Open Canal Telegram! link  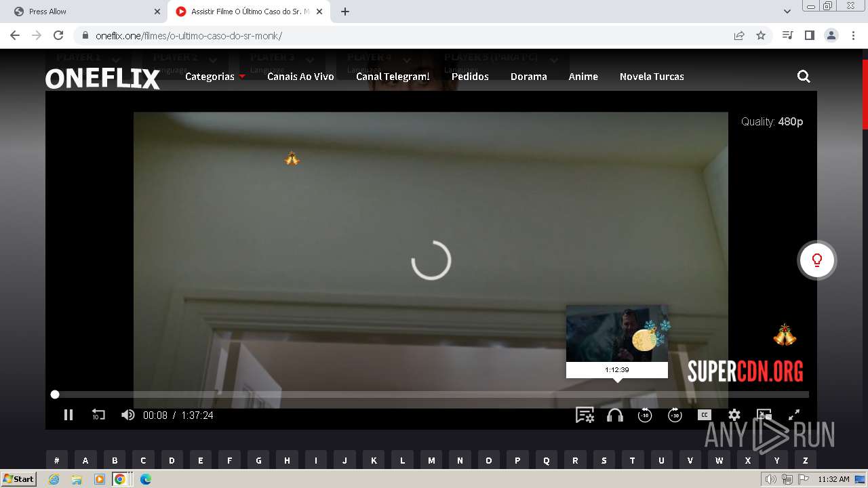[x=393, y=77]
